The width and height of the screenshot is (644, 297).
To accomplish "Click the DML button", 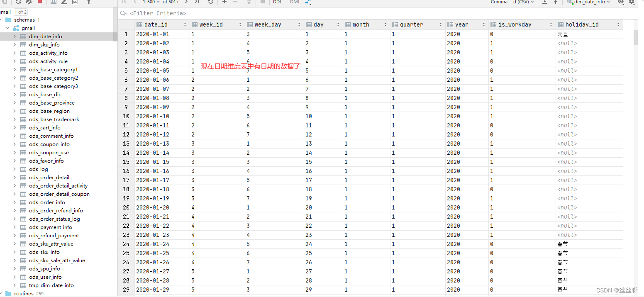I will (295, 2).
